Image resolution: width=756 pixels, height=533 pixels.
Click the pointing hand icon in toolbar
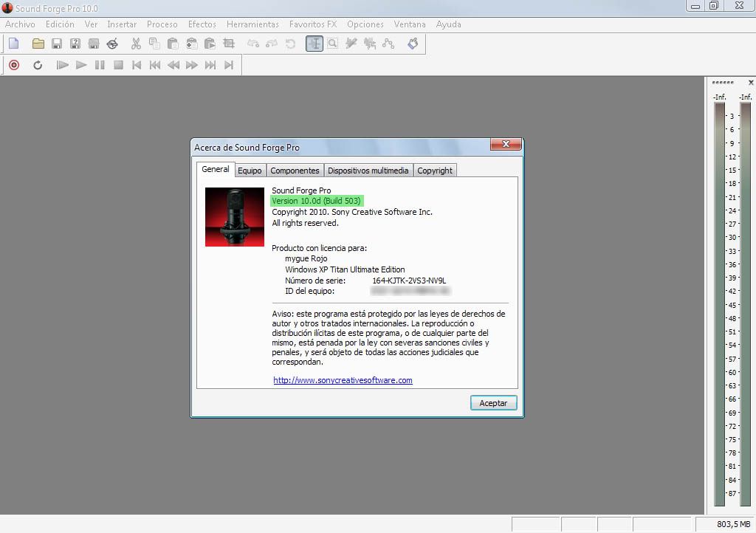[x=413, y=44]
